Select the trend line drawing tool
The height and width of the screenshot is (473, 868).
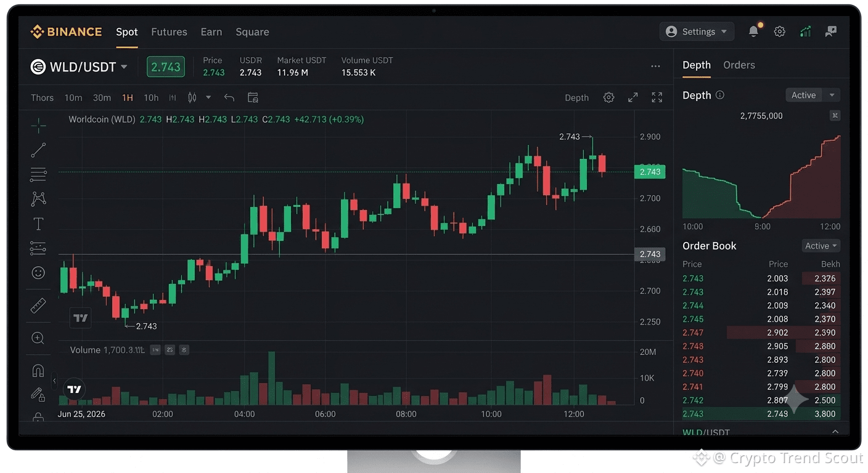coord(38,150)
